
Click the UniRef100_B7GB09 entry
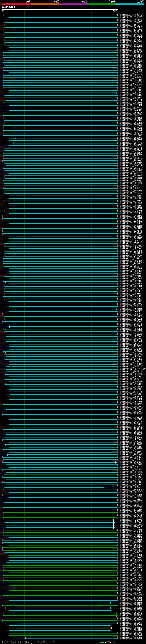pos(131,125)
